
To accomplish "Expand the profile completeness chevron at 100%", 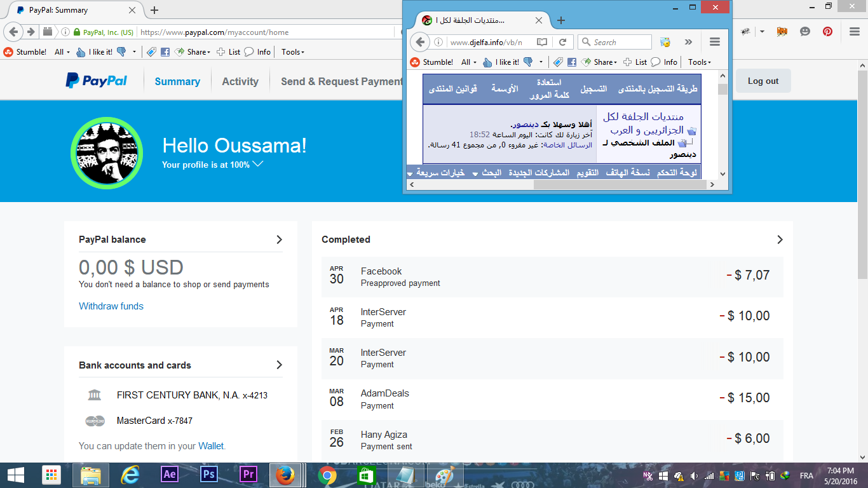I will (257, 164).
